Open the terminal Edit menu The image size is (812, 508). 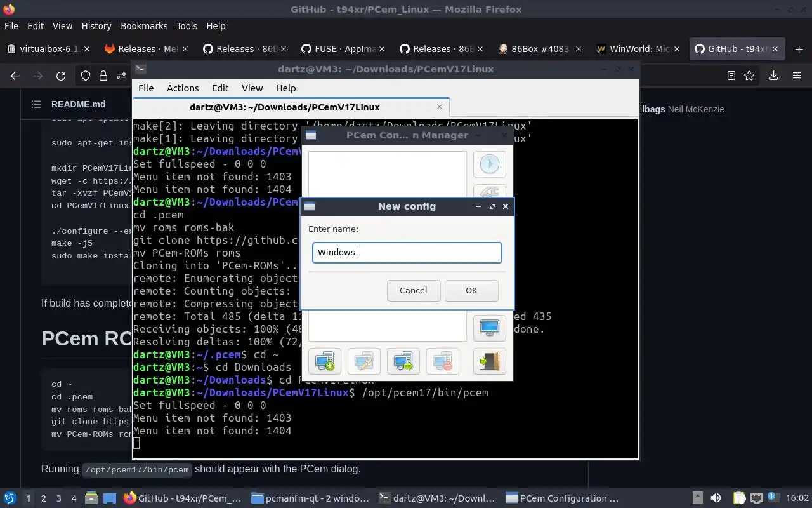tap(220, 88)
